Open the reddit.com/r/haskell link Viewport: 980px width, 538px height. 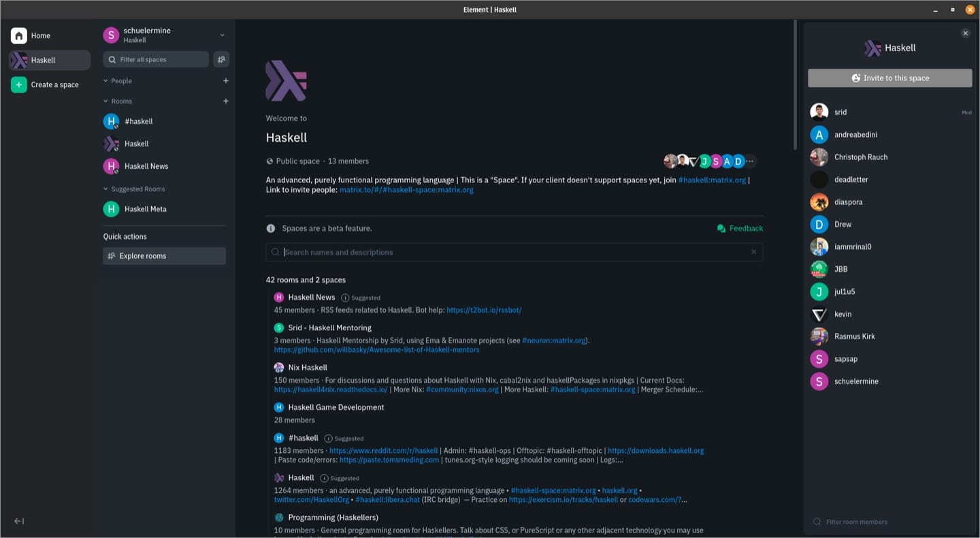[383, 451]
